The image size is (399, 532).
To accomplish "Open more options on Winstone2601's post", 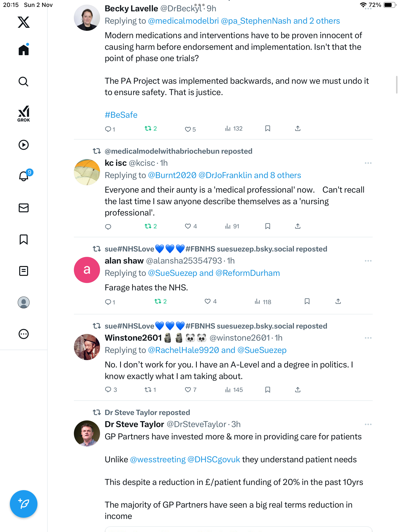I will 368,338.
